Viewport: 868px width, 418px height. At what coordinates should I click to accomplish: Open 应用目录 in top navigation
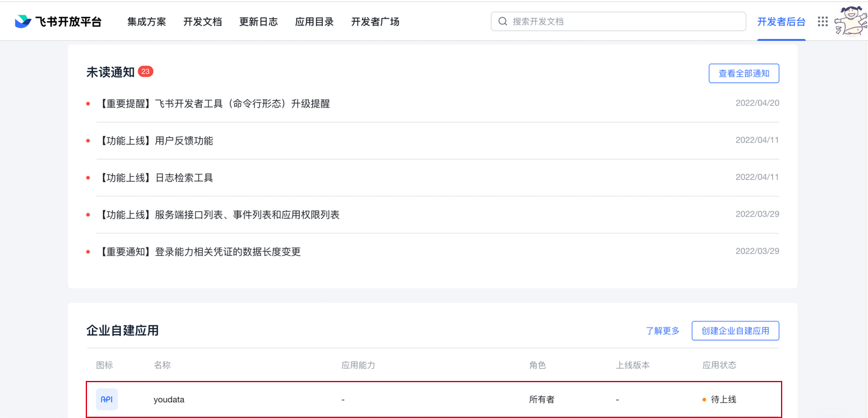[x=314, y=22]
